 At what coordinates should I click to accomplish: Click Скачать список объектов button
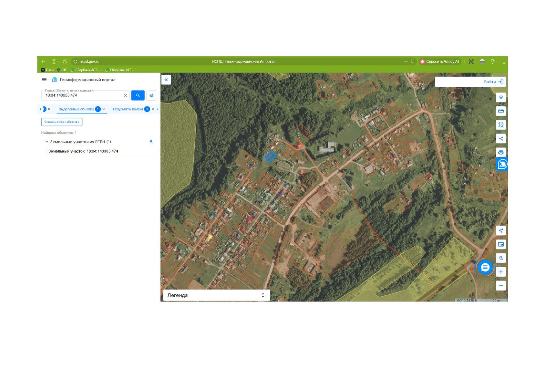(61, 122)
